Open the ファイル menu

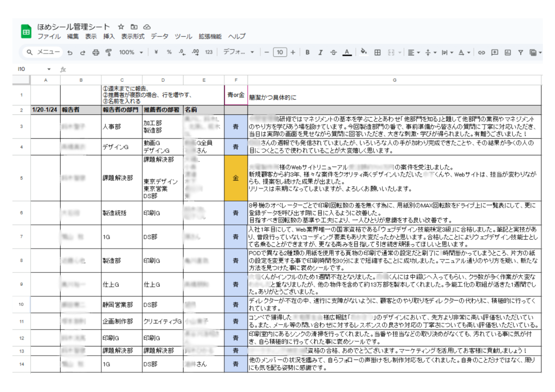pos(49,36)
